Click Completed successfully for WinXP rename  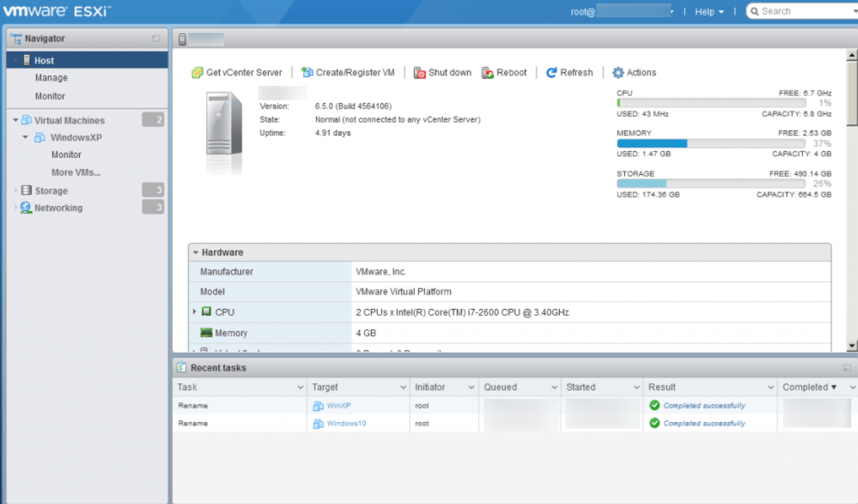(704, 406)
